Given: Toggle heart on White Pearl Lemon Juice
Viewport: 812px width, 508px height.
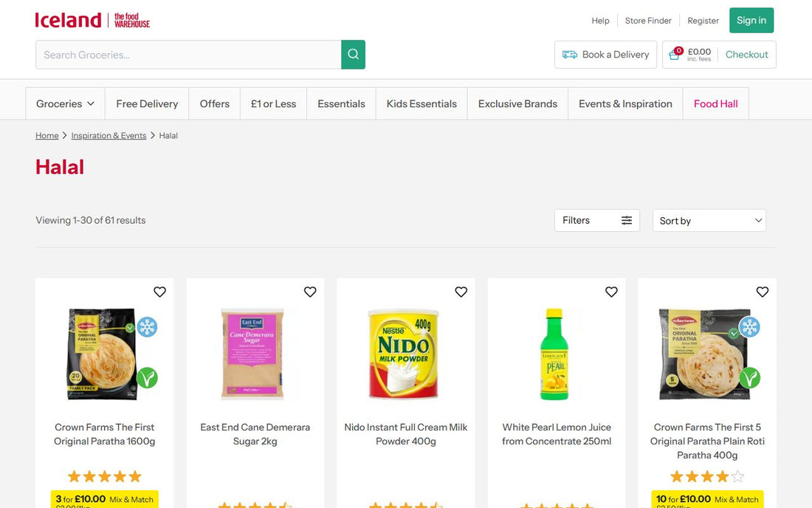Looking at the screenshot, I should pos(612,292).
